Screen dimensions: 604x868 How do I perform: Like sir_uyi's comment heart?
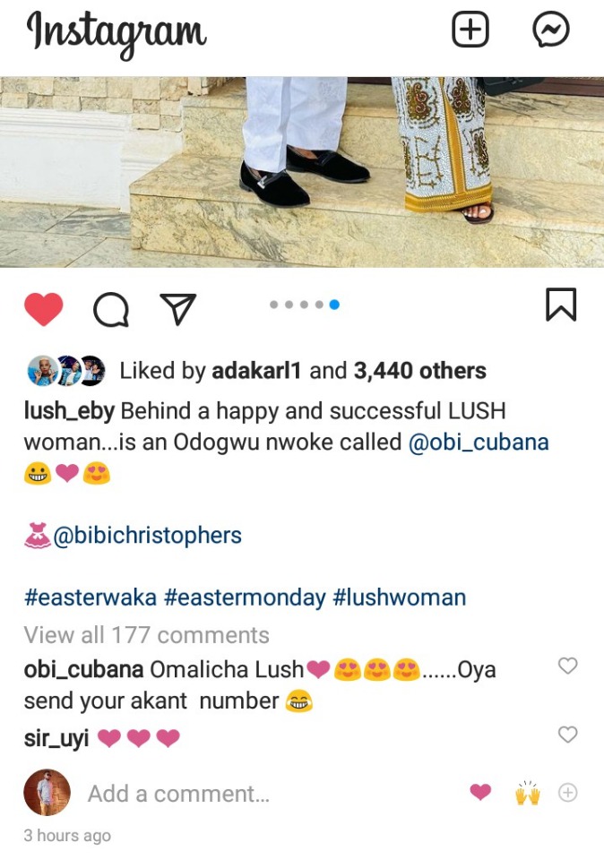(x=567, y=735)
